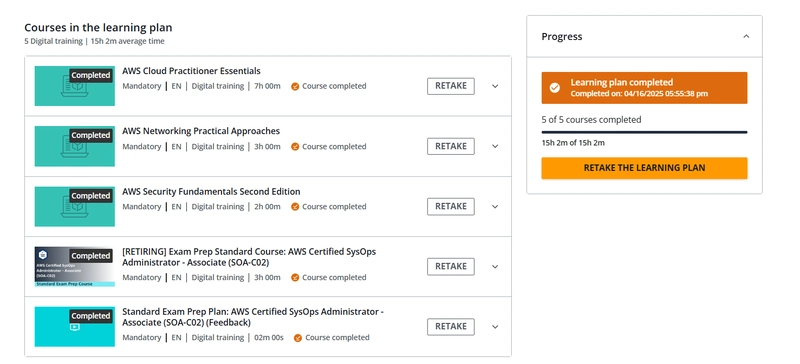This screenshot has width=800, height=364.
Task: Expand AWS Security Fundamentals details chevron
Action: point(495,207)
